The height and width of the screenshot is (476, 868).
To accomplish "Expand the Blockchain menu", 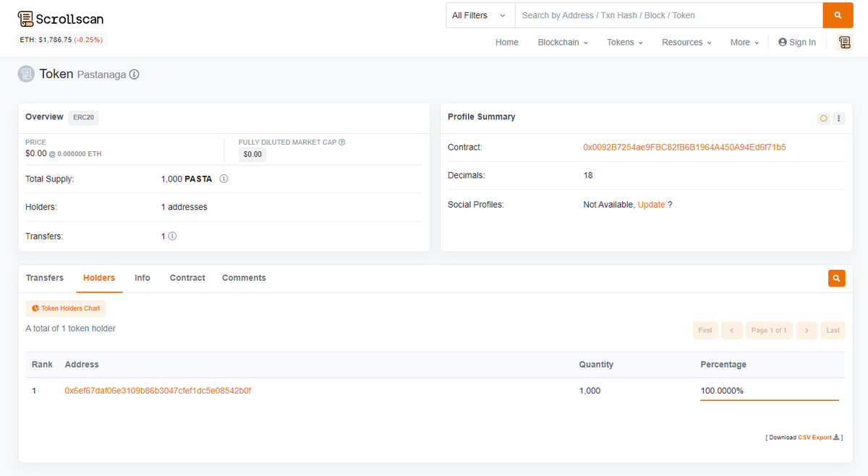I will [x=563, y=42].
